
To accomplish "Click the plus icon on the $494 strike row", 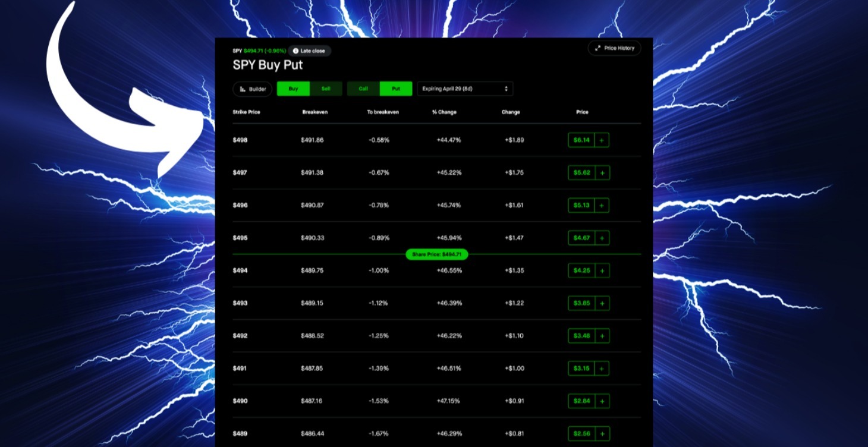I will click(x=602, y=270).
